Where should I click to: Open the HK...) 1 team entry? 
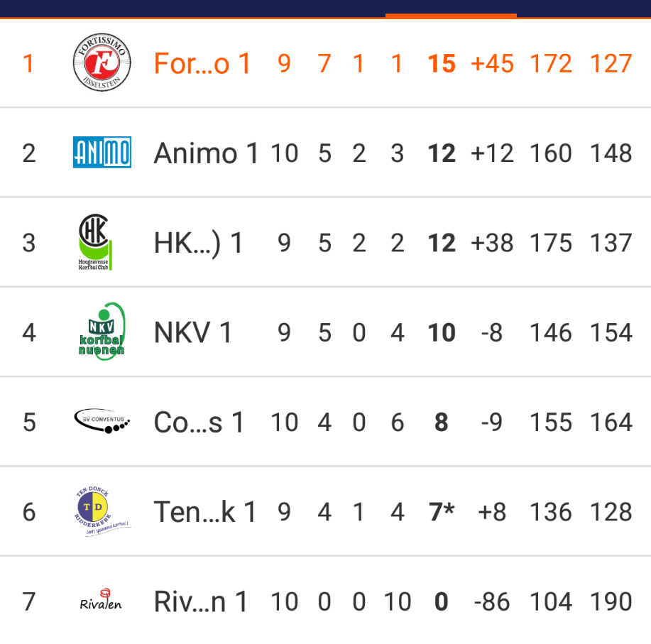[x=199, y=243]
